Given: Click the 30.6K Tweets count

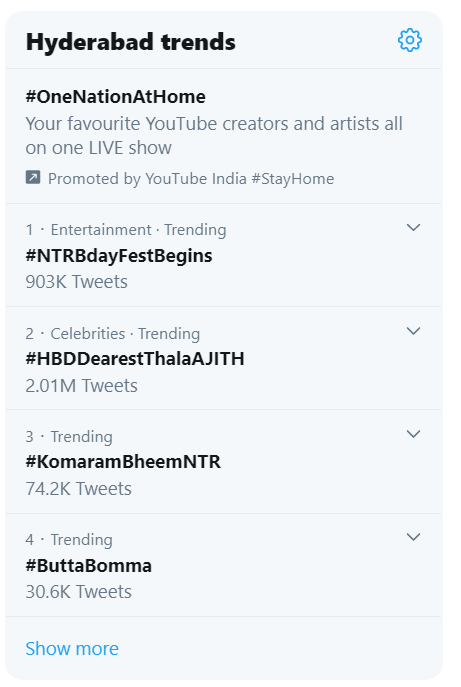Looking at the screenshot, I should [78, 592].
